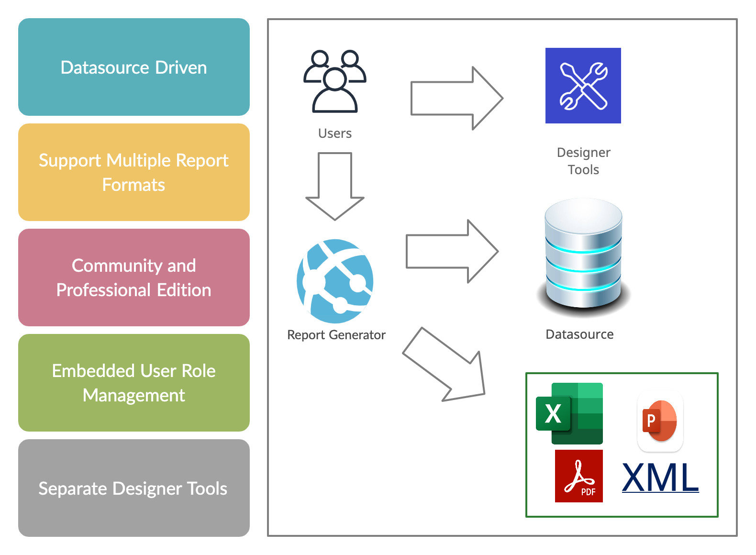Select the Datasource database cylinder icon
The height and width of the screenshot is (555, 756).
point(583,258)
